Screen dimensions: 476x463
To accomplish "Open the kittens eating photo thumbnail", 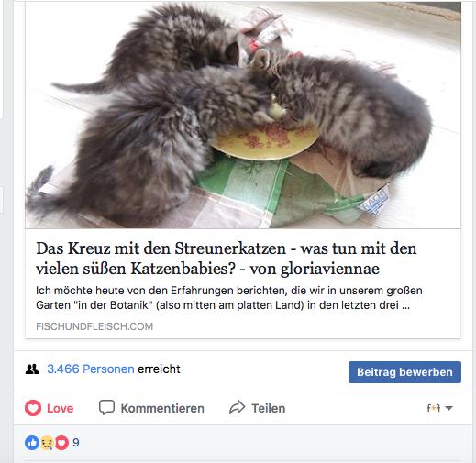I will tap(243, 115).
